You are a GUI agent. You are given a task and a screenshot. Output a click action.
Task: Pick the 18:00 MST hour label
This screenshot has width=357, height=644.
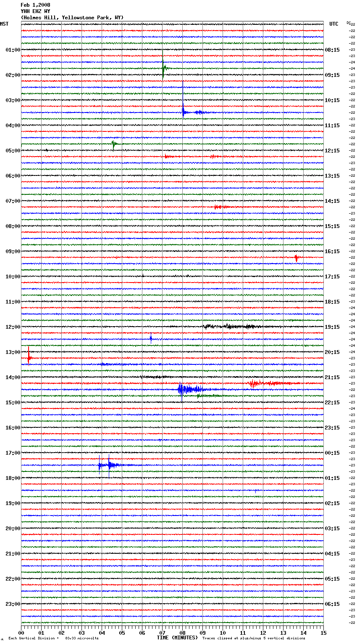pos(13,478)
